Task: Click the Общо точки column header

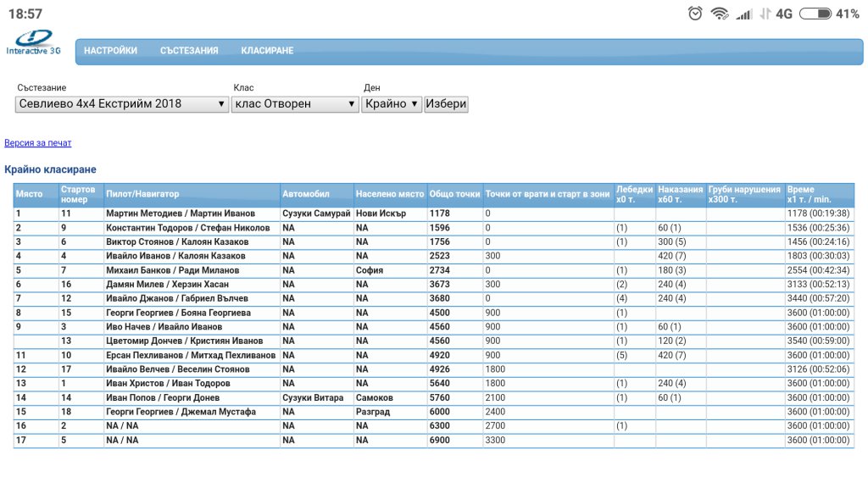Action: (x=454, y=194)
